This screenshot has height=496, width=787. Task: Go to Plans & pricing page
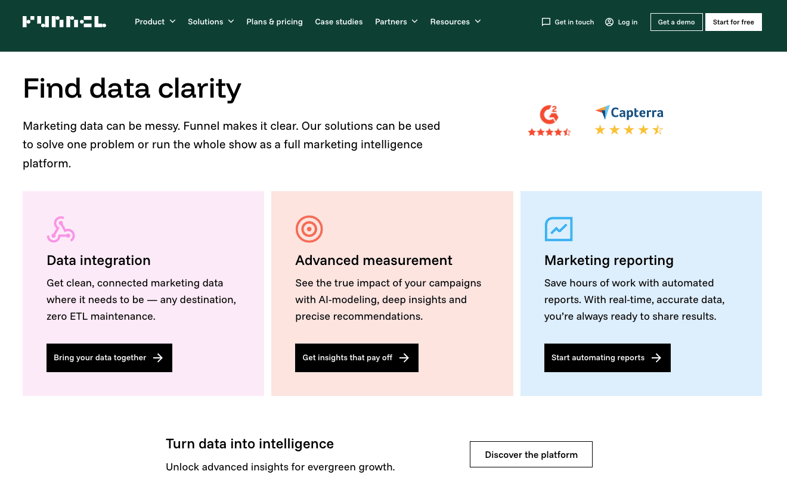click(x=274, y=22)
